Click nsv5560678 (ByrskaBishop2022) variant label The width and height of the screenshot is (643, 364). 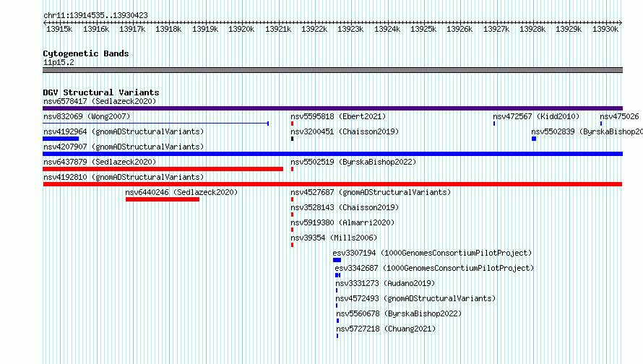399,313
